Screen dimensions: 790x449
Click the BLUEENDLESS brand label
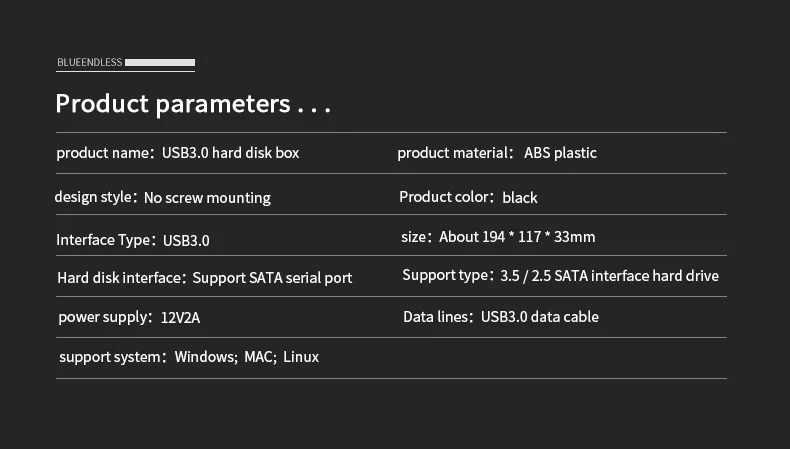coord(90,62)
